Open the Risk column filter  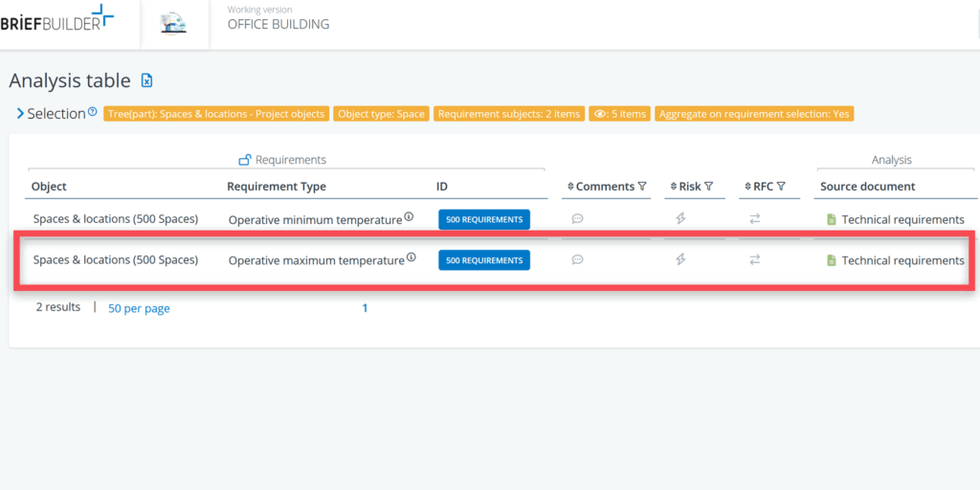(708, 187)
